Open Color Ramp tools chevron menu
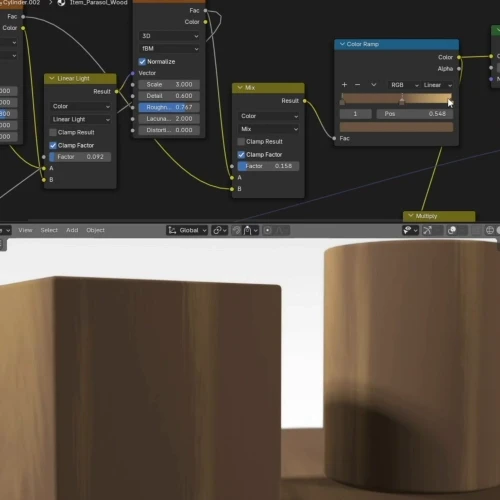 [x=374, y=85]
